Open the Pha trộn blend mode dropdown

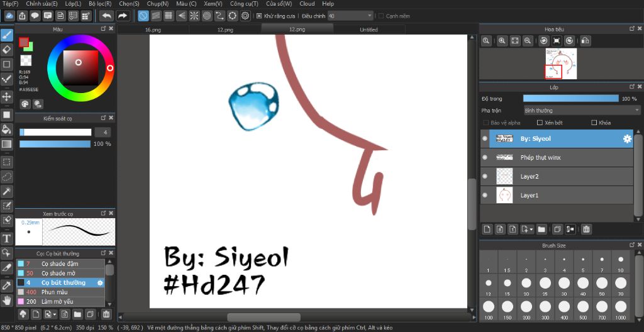point(582,111)
